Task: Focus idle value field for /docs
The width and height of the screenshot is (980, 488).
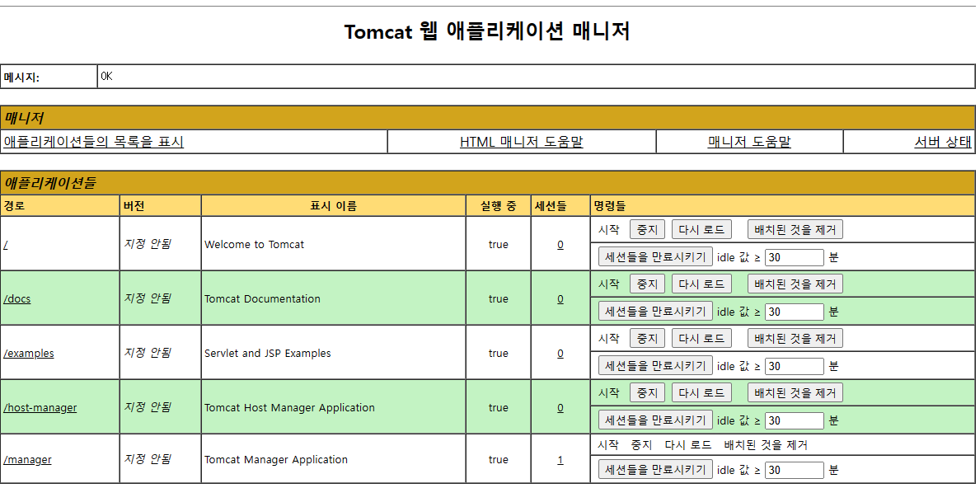Action: pyautogui.click(x=795, y=312)
